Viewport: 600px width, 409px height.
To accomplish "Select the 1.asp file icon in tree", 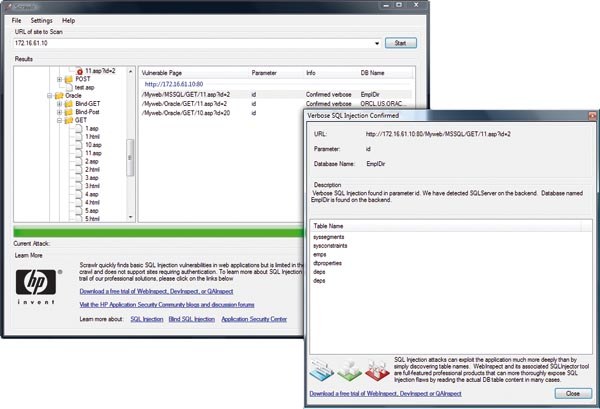I will click(78, 129).
